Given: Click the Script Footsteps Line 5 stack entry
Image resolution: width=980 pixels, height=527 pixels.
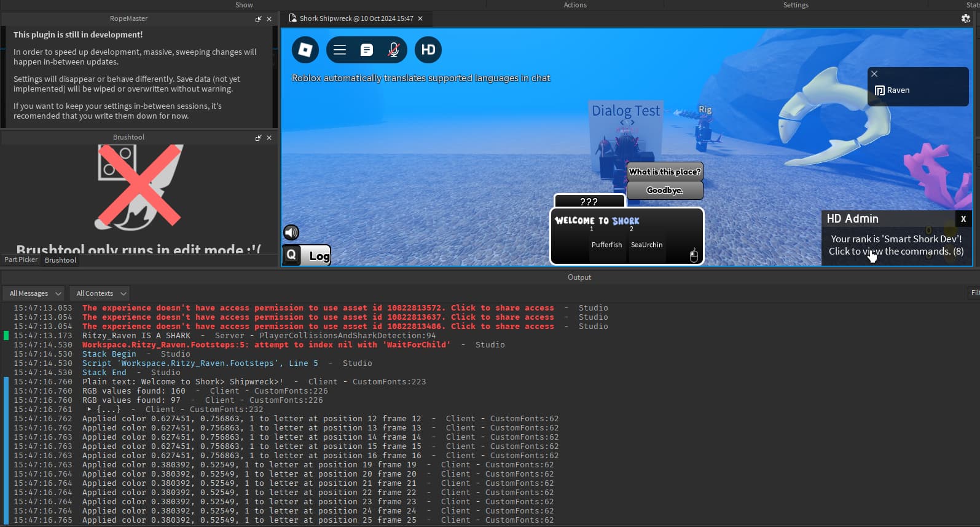Looking at the screenshot, I should click(200, 363).
